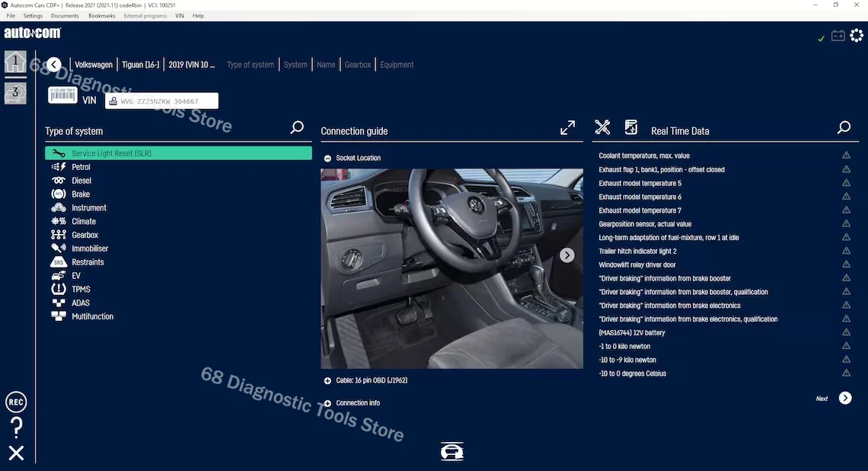Search in Real Time Data list
868x471 pixels.
[844, 128]
